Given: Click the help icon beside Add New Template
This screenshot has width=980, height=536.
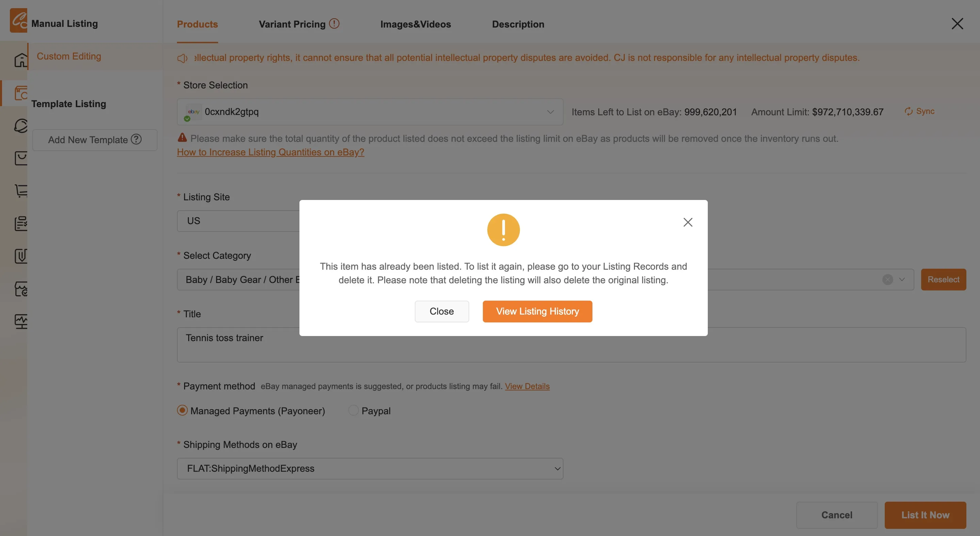Looking at the screenshot, I should coord(136,139).
